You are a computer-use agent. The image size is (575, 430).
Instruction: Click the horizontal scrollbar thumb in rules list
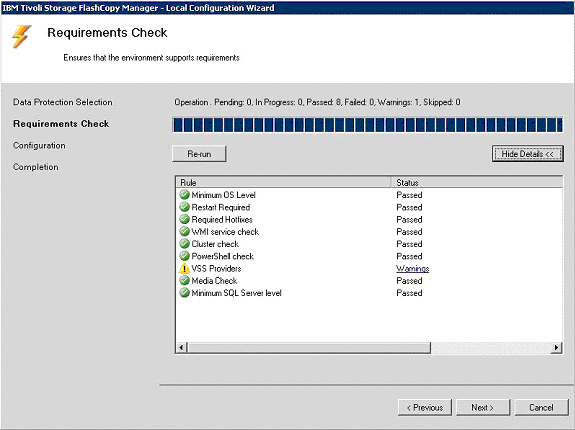308,347
